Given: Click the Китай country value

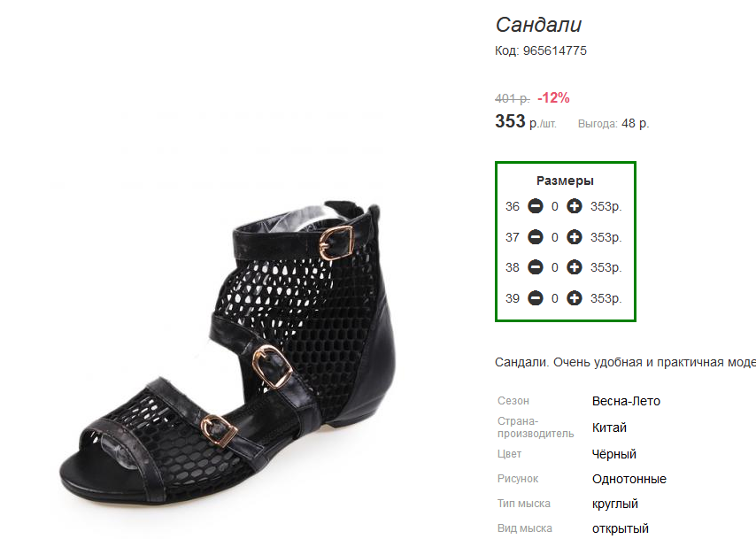Looking at the screenshot, I should click(x=609, y=427).
